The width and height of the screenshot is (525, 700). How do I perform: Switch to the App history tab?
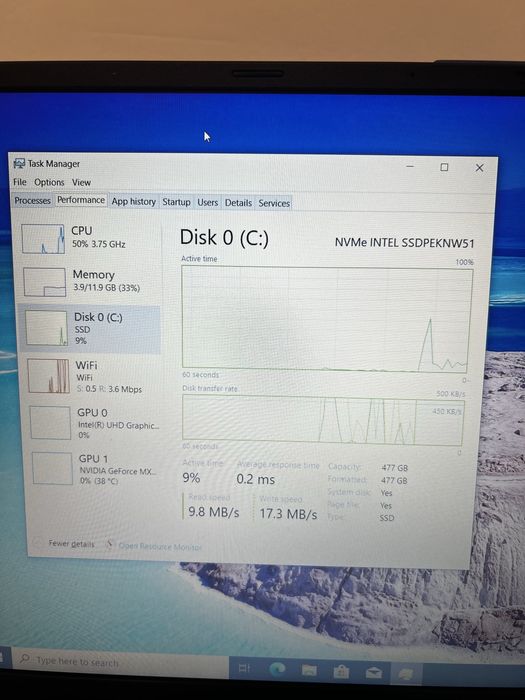[133, 202]
